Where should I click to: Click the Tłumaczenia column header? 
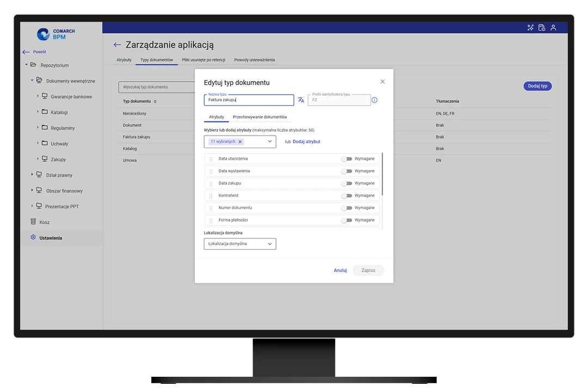(448, 101)
